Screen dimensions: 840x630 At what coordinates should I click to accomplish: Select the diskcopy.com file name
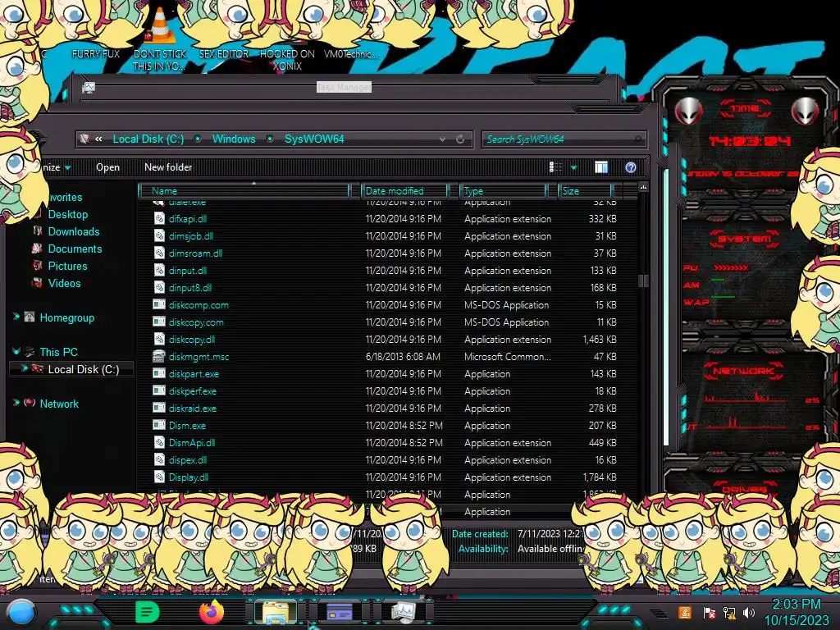tap(196, 322)
